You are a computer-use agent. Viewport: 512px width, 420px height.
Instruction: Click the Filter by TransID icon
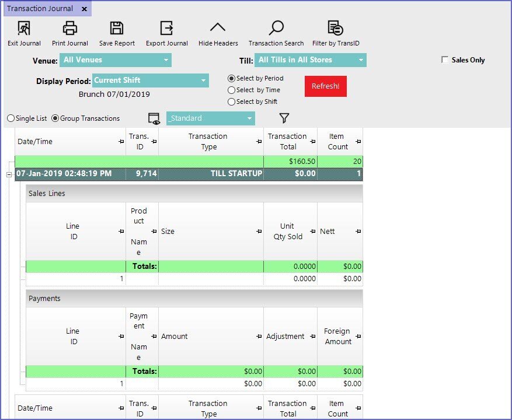coord(335,29)
